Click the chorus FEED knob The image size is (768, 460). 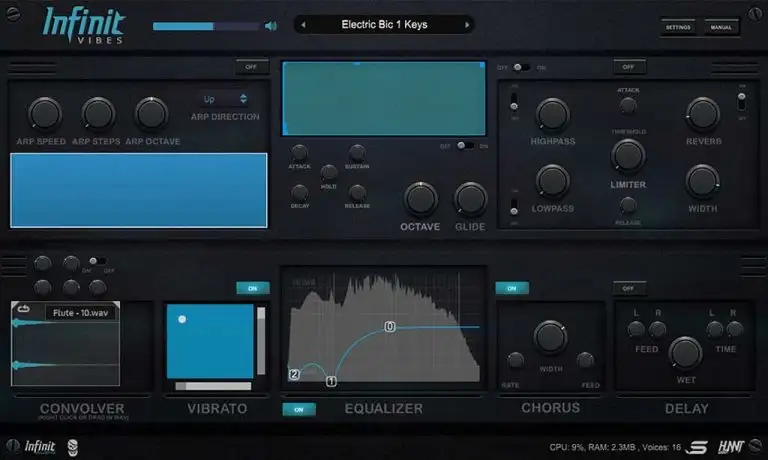(x=585, y=361)
